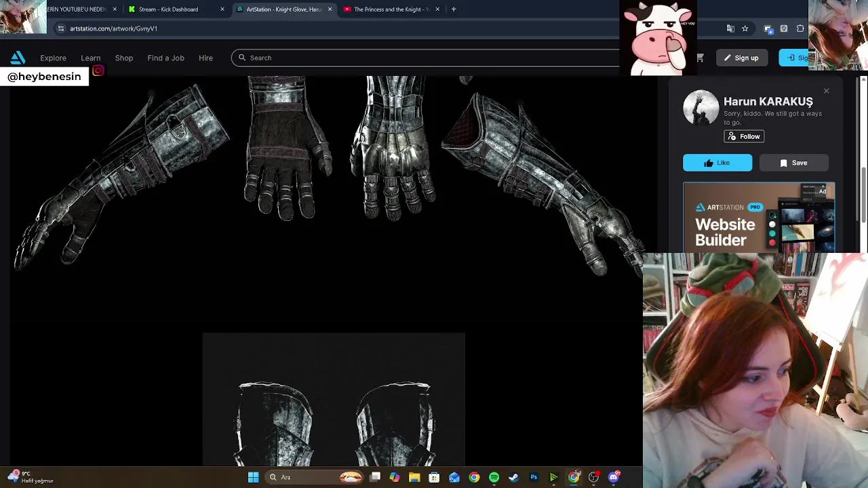Screen dimensions: 868x488
Task: Close the Stream - Kick Dashboard tab
Action: click(222, 9)
